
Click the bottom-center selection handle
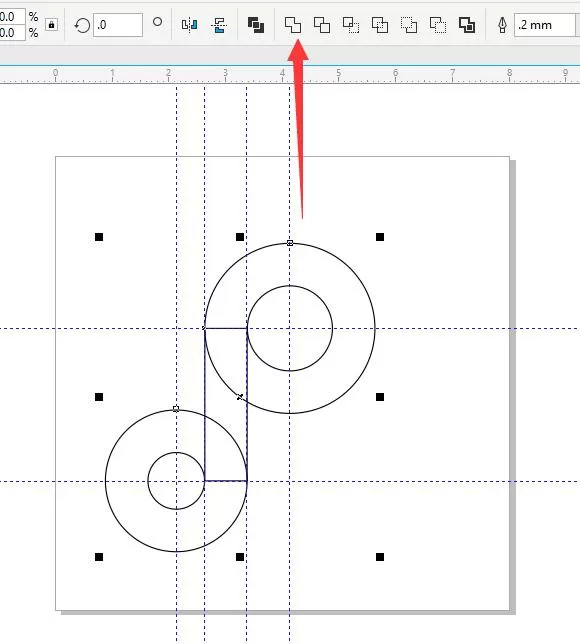click(240, 557)
